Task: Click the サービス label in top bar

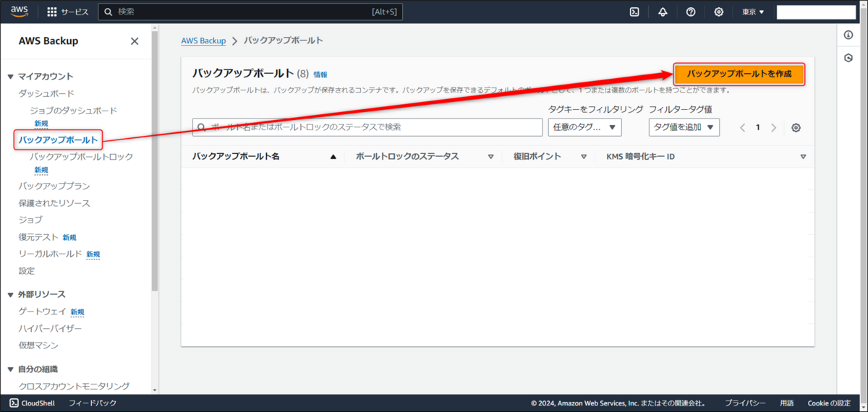Action: [x=75, y=12]
